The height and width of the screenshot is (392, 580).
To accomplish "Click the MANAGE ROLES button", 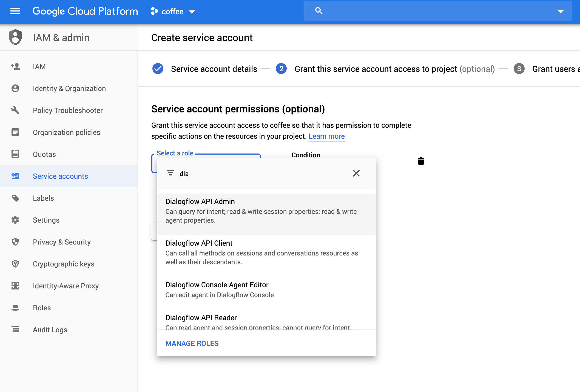I will pos(192,343).
